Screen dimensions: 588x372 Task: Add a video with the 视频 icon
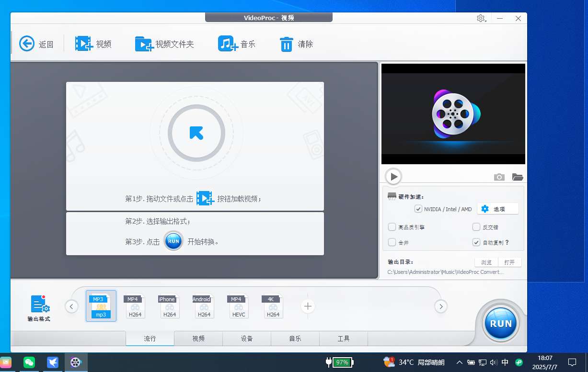tap(83, 44)
